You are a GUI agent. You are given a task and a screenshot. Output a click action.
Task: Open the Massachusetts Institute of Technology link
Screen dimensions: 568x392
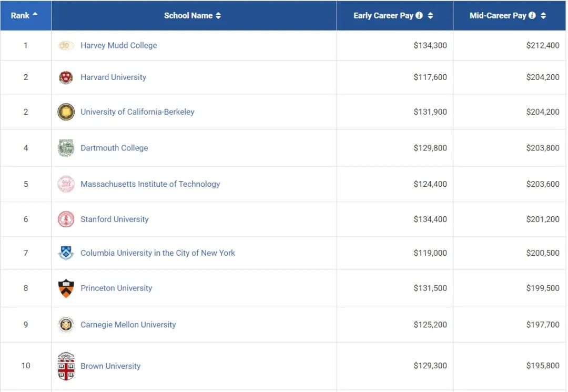pyautogui.click(x=150, y=184)
